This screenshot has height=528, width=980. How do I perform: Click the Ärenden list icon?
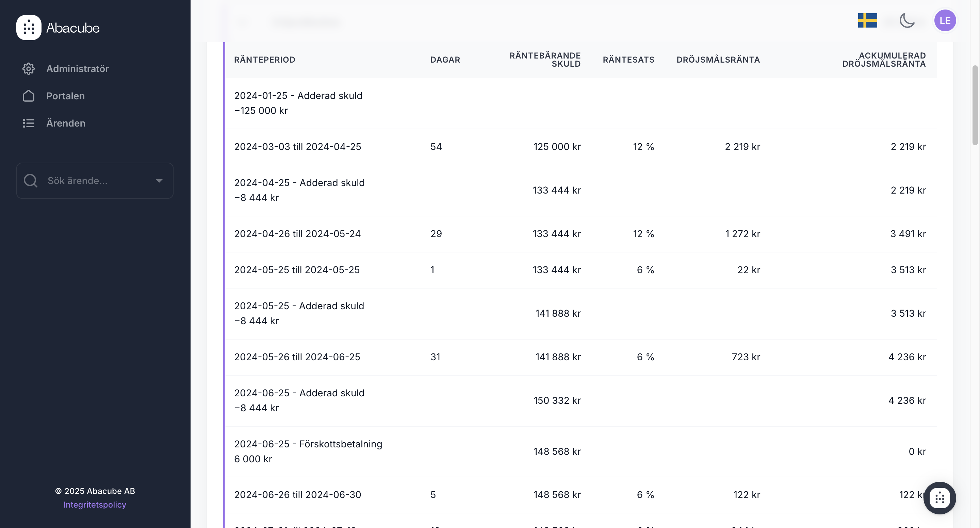click(x=29, y=123)
